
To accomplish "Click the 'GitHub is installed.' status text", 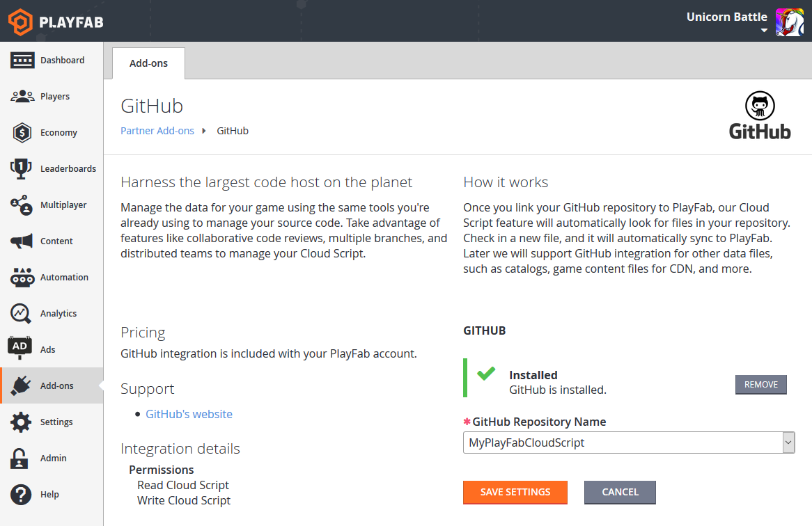I will click(558, 390).
